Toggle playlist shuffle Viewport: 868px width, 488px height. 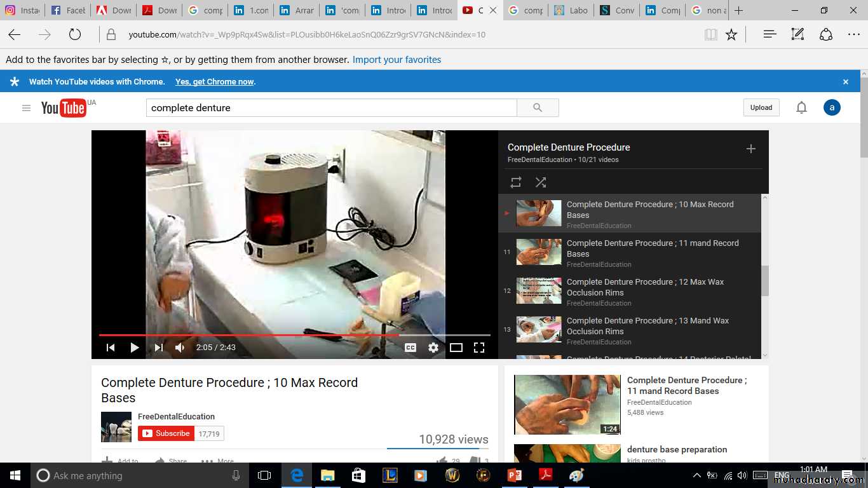541,182
